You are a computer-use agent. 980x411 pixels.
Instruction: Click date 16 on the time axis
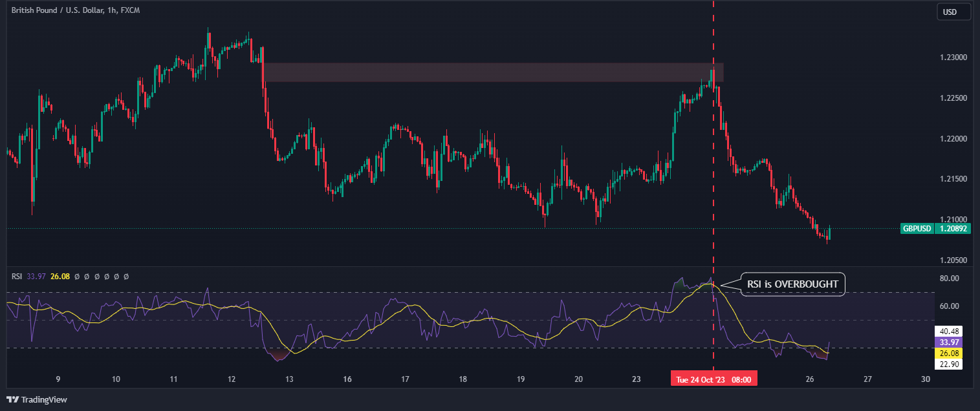[x=347, y=379]
